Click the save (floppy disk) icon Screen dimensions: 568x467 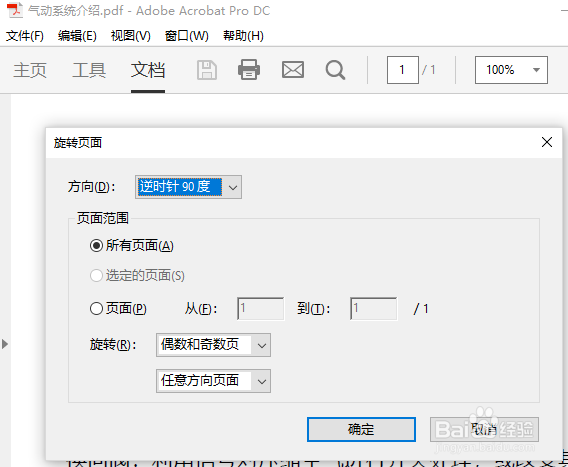(207, 70)
